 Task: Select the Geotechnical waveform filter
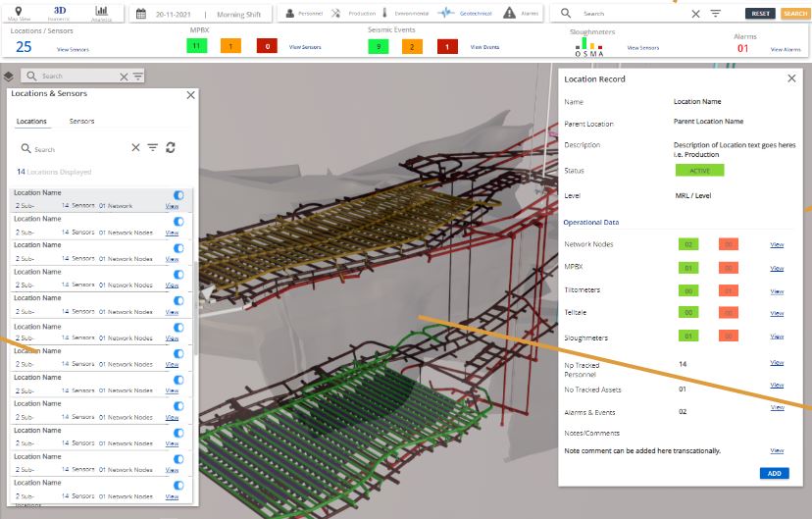click(x=465, y=14)
